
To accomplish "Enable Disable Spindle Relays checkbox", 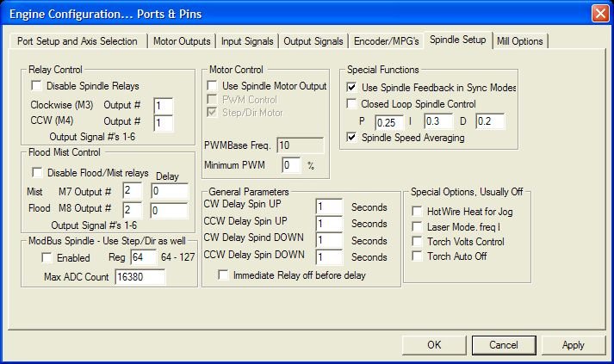I will (x=36, y=86).
